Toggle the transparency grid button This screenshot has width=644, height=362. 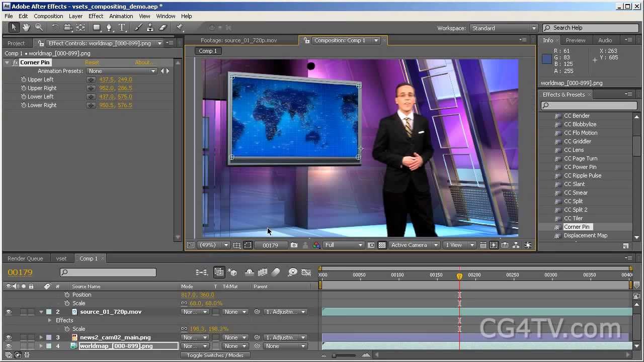[x=382, y=245]
